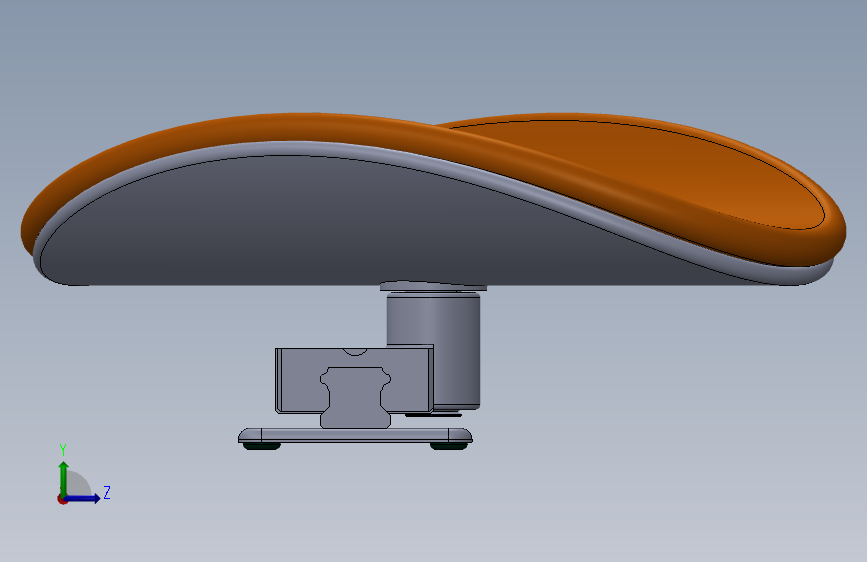Select the left rubber foot under the base plate

pyautogui.click(x=262, y=446)
